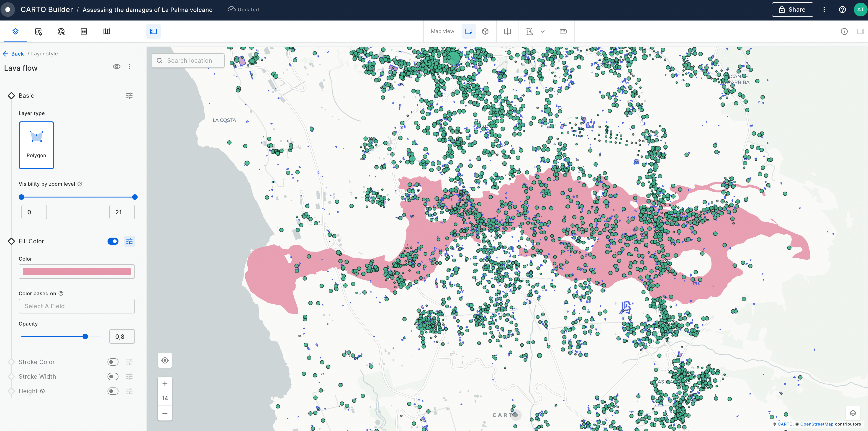Screen dimensions: 868x431
Task: Click the minimum zoom slider handle
Action: (x=22, y=197)
